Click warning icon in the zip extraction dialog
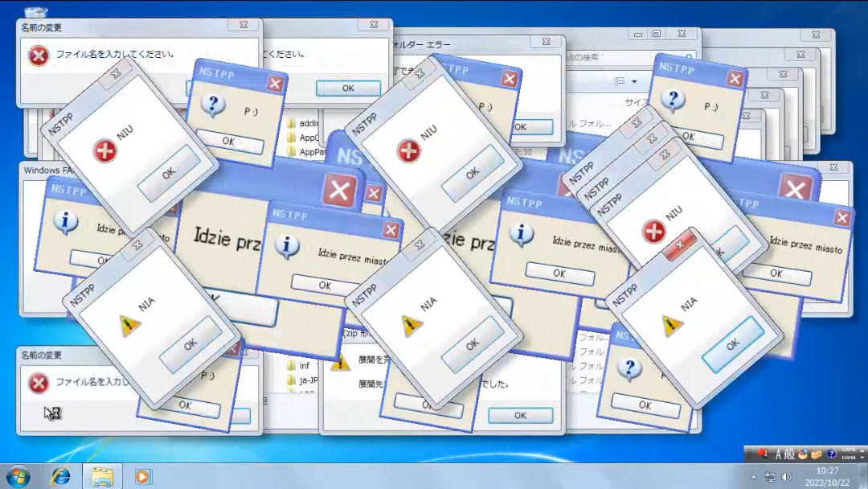Viewport: 868px width, 489px height. [x=340, y=364]
